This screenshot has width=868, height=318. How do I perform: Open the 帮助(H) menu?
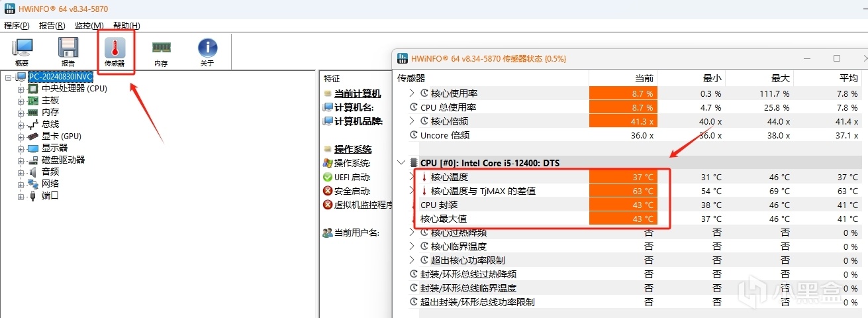[x=126, y=25]
